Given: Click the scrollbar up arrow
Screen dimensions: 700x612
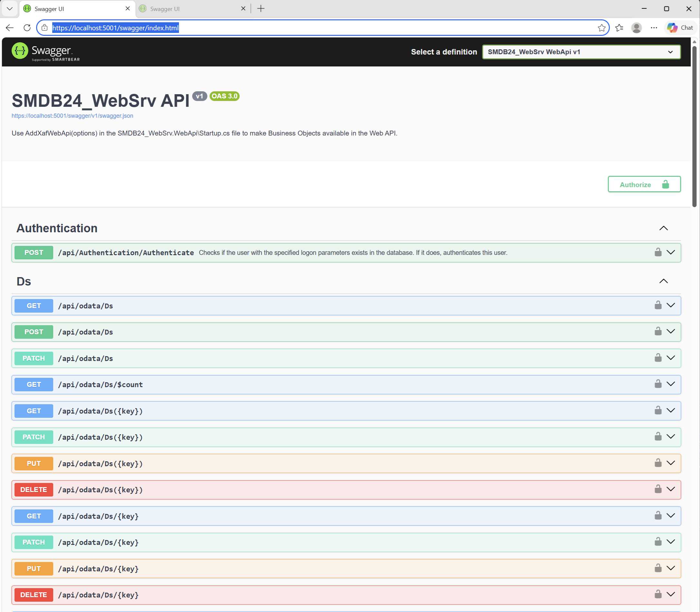Looking at the screenshot, I should coord(694,42).
